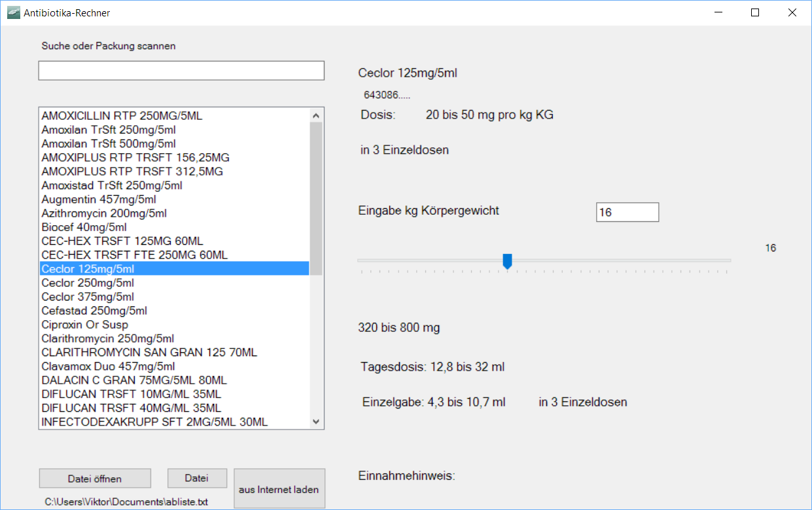Pick Amoxistad TrSft 250mg/5ml from list
The width and height of the screenshot is (812, 510).
[x=174, y=185]
